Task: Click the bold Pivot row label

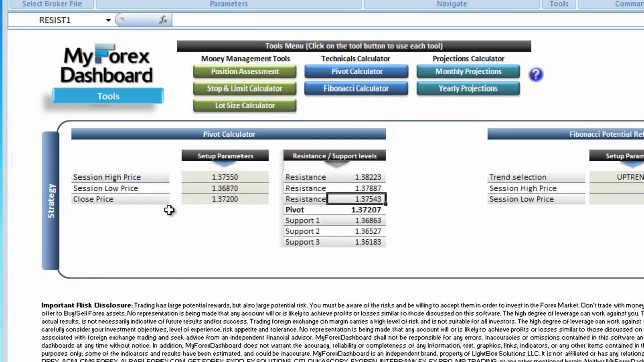Action: coord(295,210)
